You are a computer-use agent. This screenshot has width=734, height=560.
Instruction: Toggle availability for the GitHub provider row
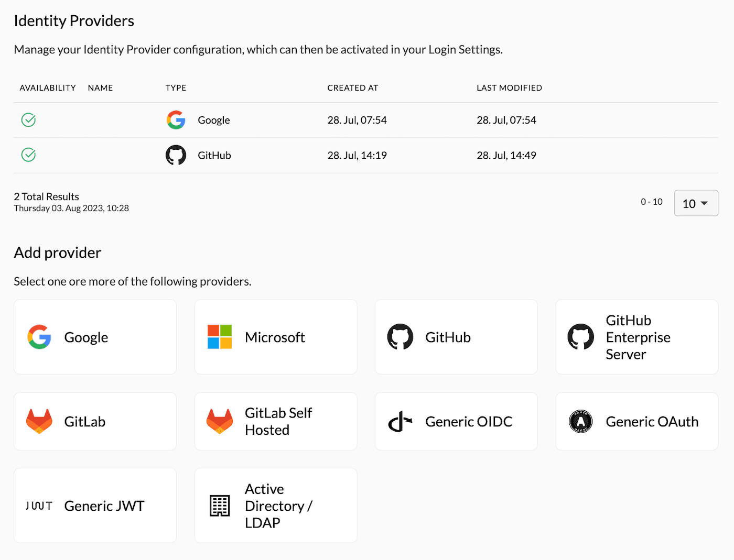click(28, 155)
